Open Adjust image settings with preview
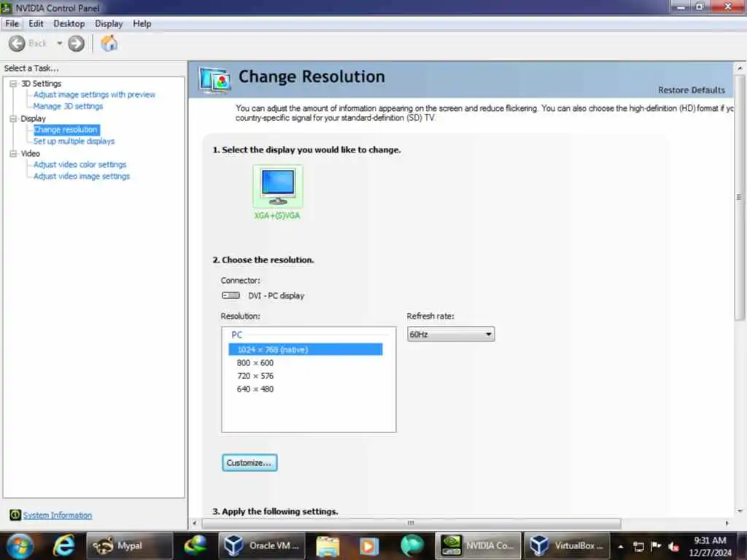This screenshot has width=747, height=560. pos(94,95)
